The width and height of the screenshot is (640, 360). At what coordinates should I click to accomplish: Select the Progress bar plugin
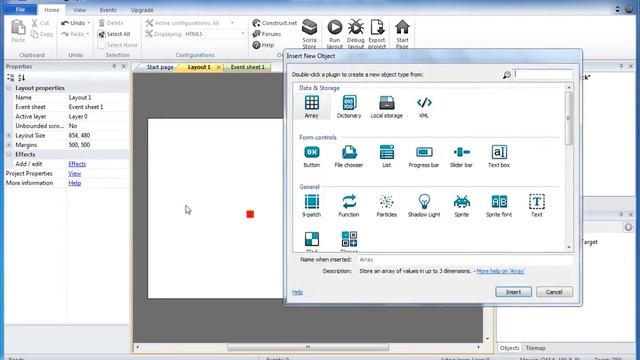pos(424,156)
